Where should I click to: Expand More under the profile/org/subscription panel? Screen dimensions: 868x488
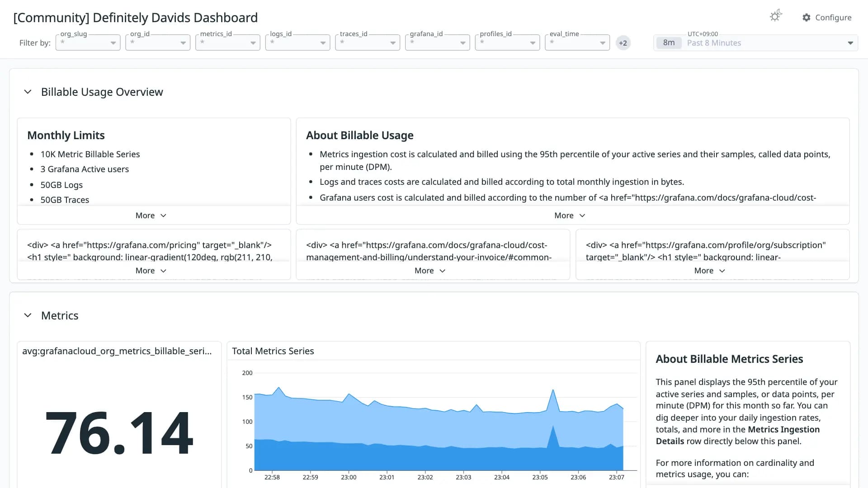[x=710, y=271]
